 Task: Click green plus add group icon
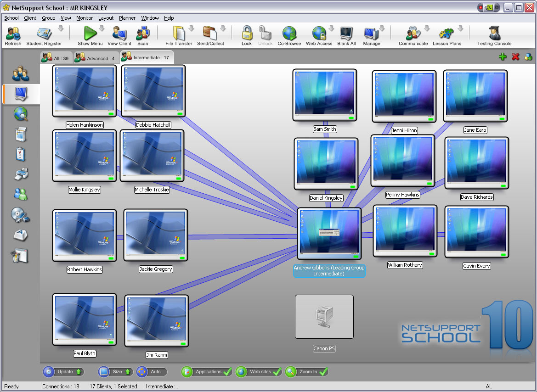click(x=503, y=57)
